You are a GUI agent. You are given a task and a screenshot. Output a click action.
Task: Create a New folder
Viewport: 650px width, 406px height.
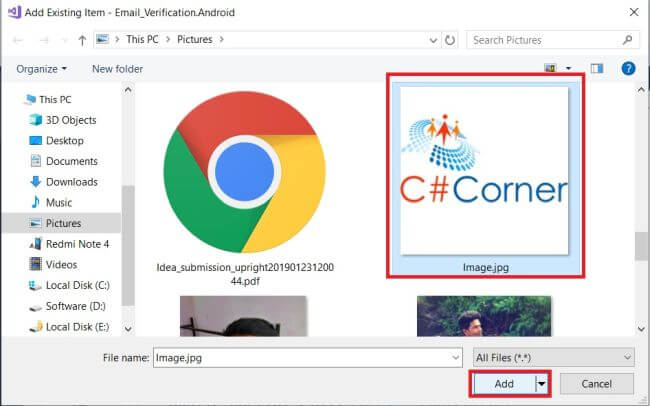click(x=117, y=69)
